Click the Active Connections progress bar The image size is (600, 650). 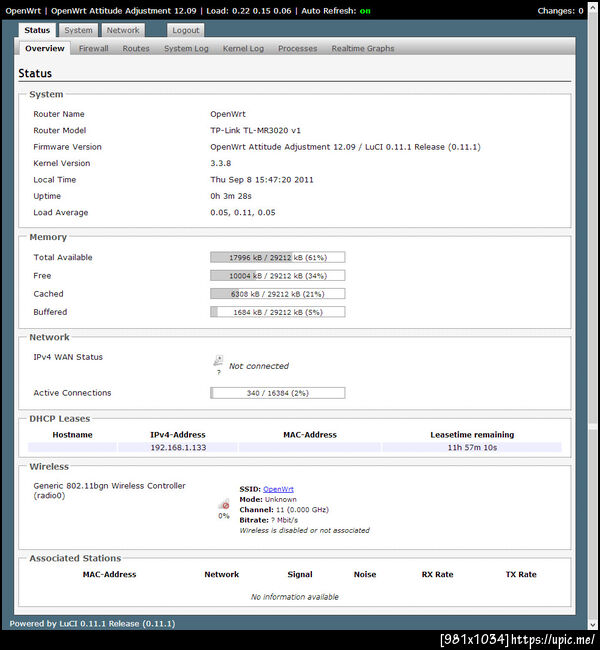pos(277,393)
